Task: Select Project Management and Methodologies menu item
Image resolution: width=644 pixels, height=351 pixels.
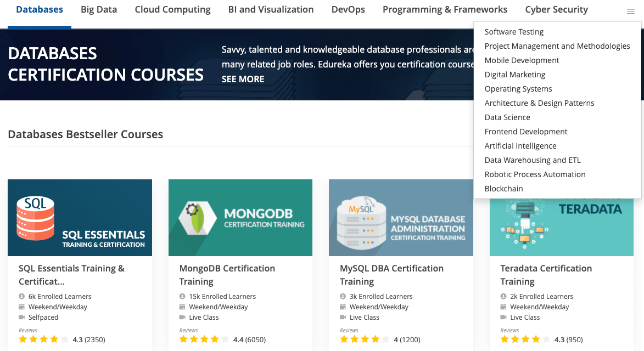Action: click(x=557, y=46)
